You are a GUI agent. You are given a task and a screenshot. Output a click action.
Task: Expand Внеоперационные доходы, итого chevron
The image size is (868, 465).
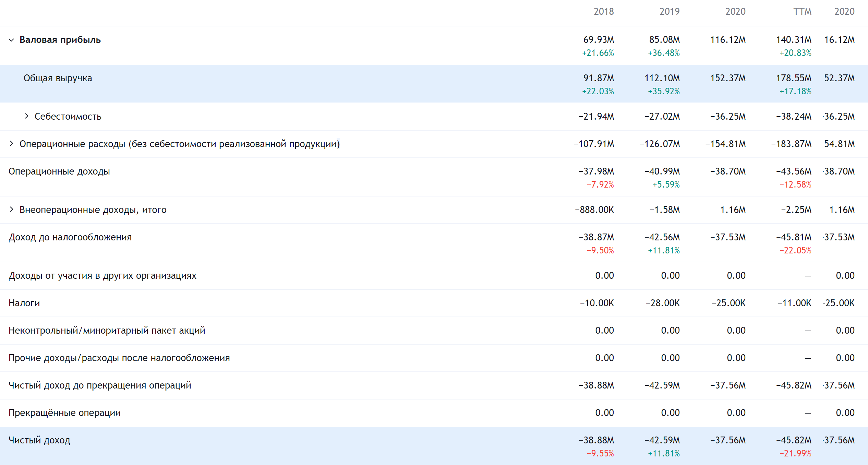[x=11, y=210]
